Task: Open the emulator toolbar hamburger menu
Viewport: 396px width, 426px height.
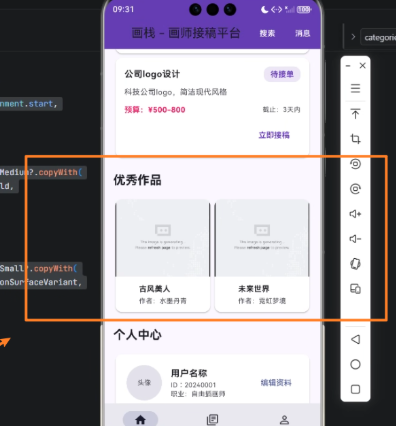Action: (355, 88)
